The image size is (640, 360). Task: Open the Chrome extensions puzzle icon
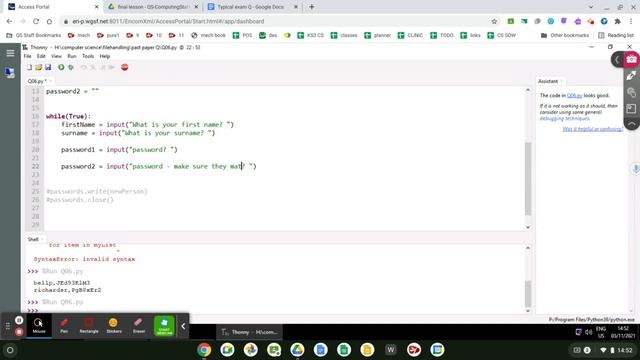point(618,21)
